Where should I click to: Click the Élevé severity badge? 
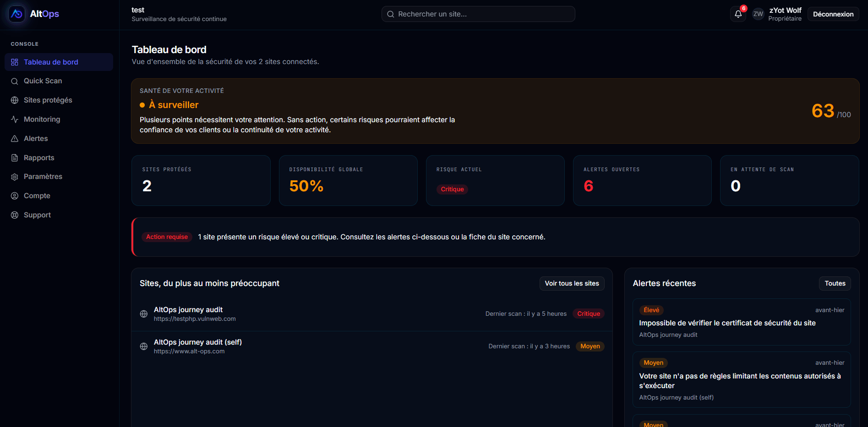tap(651, 310)
